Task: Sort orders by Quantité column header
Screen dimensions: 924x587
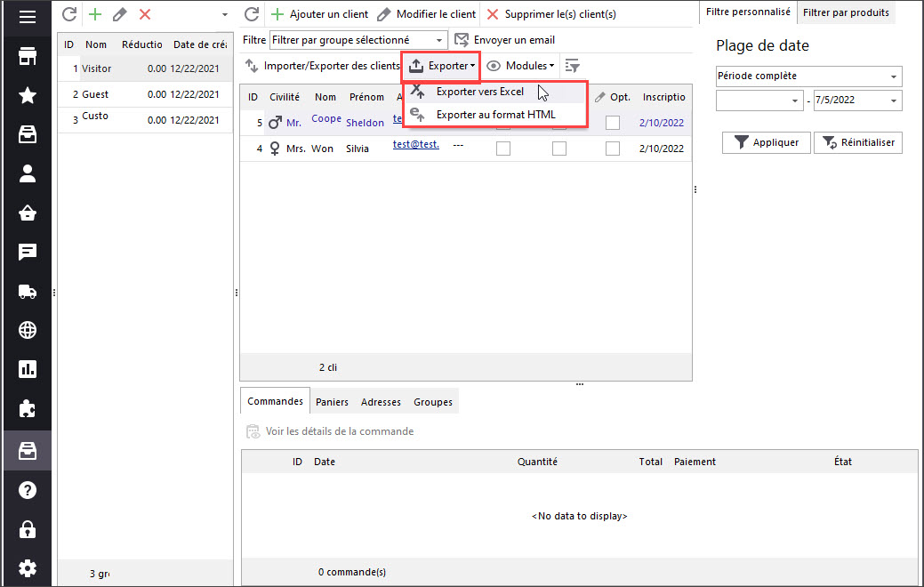Action: point(537,462)
